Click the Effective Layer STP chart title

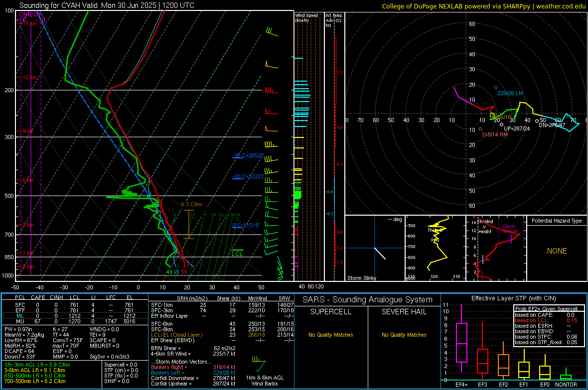513,298
